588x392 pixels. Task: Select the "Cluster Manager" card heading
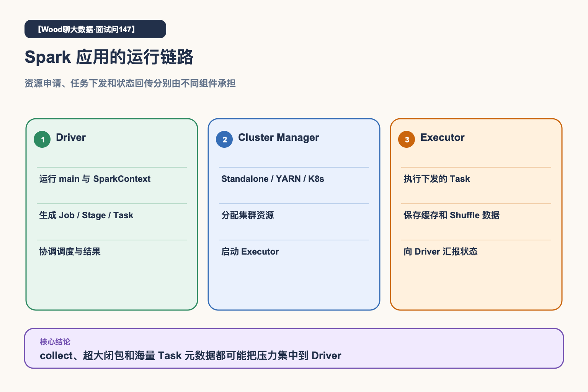point(278,137)
